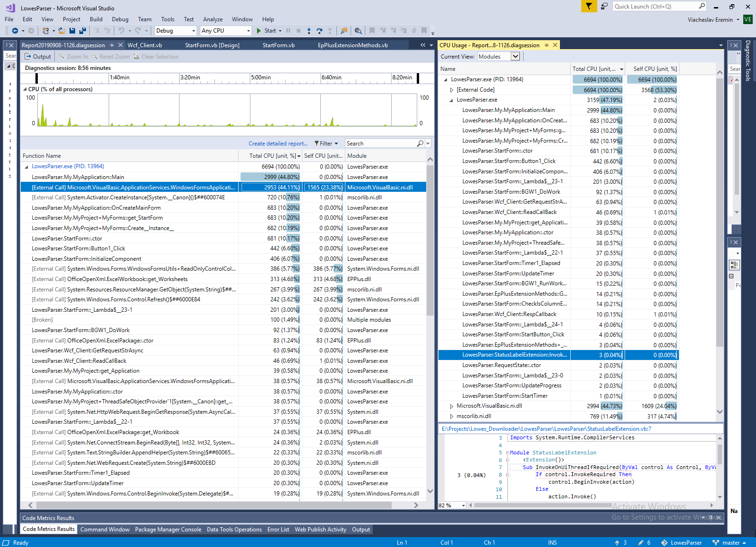
Task: Toggle pin on CPU Usage tab
Action: pyautogui.click(x=547, y=45)
